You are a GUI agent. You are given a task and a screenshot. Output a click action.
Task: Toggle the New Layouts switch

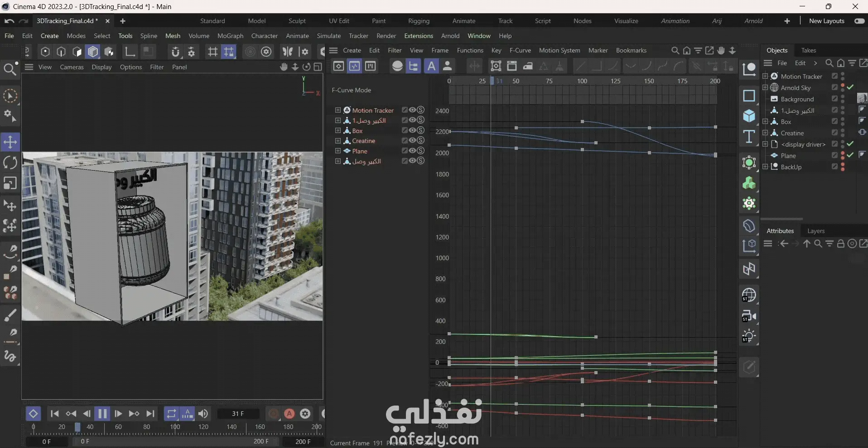(859, 21)
